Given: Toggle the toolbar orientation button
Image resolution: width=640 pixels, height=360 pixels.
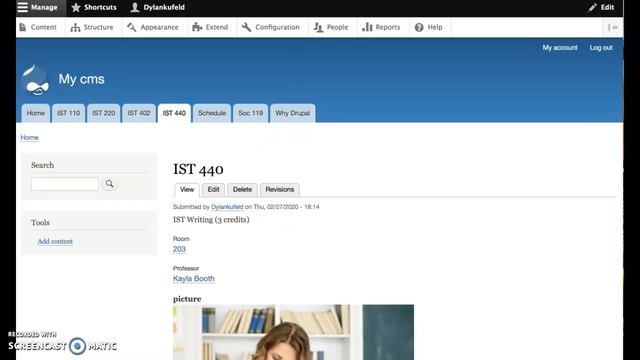Looking at the screenshot, I should point(613,27).
